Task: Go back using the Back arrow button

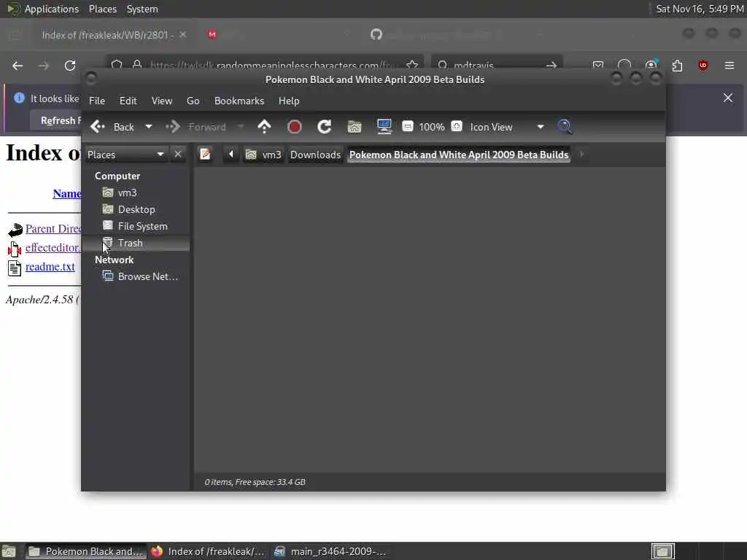Action: point(112,127)
